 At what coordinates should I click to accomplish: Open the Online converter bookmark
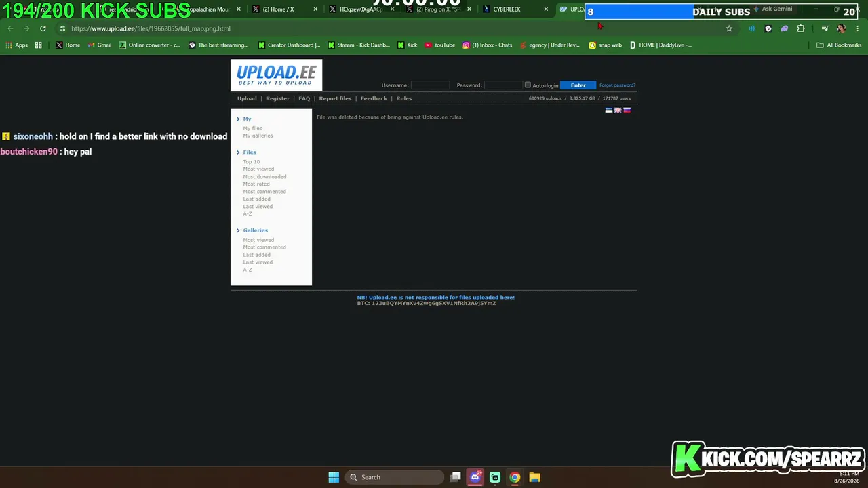(x=150, y=45)
